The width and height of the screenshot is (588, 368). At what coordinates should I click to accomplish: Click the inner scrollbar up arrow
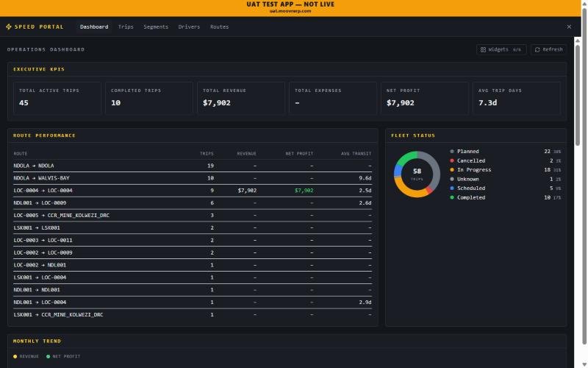pos(578,40)
